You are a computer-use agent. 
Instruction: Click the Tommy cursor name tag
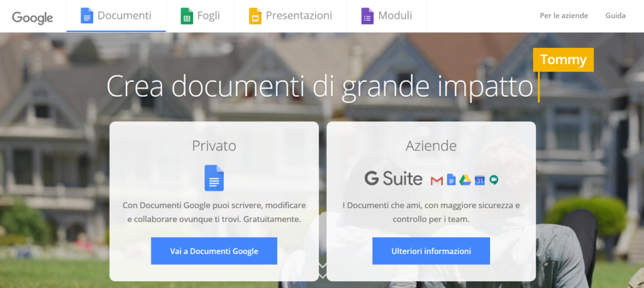click(x=563, y=60)
